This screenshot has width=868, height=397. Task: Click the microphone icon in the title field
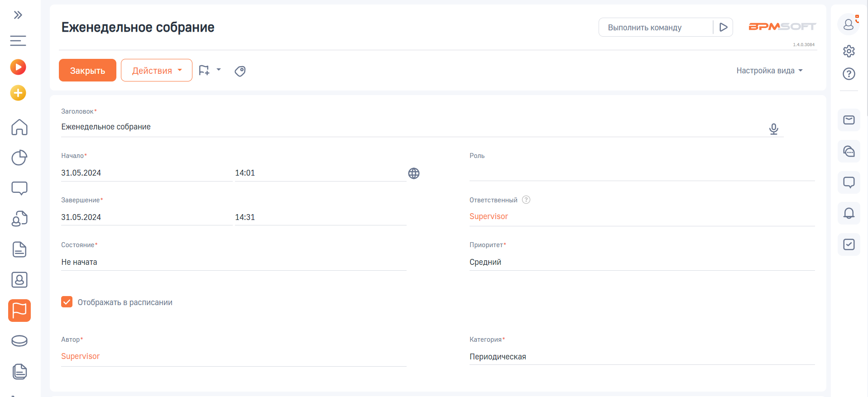773,129
